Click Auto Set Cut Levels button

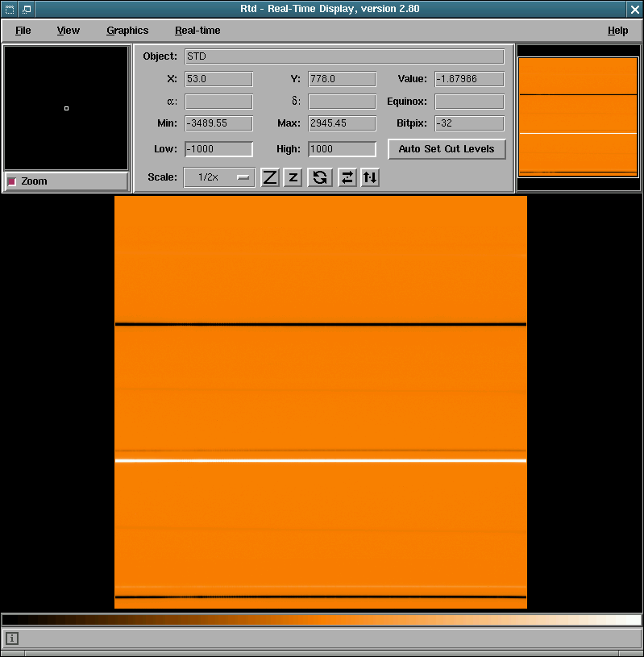point(447,149)
